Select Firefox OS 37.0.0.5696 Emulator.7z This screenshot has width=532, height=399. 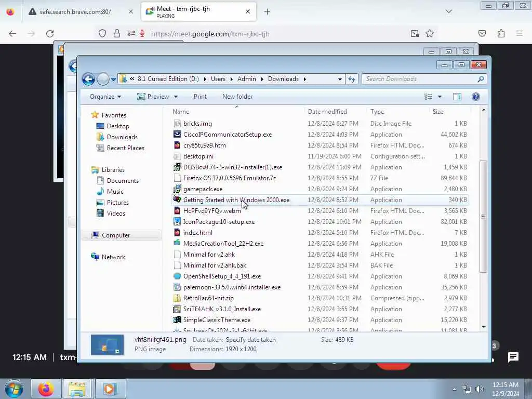229,178
